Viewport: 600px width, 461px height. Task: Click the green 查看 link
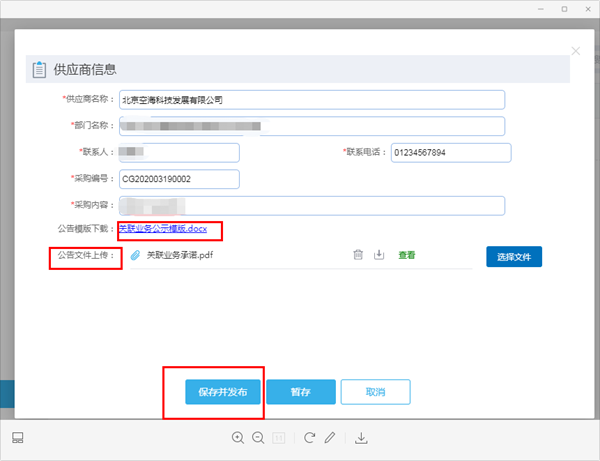tap(407, 255)
